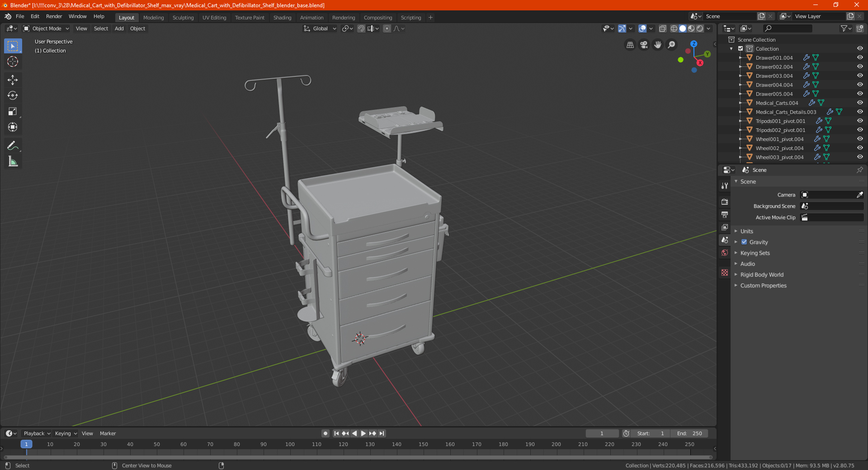This screenshot has height=470, width=868.
Task: Open the Render properties tab icon
Action: [725, 202]
